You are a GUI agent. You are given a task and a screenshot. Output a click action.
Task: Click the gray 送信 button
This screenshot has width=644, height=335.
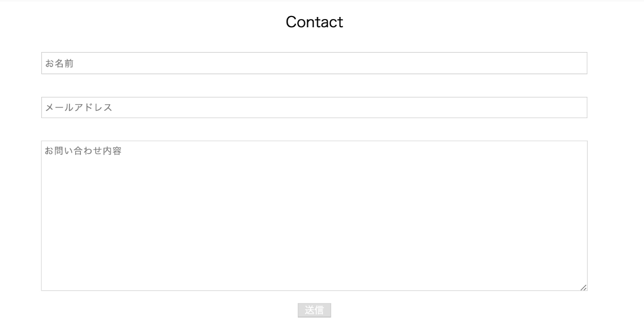(x=314, y=310)
